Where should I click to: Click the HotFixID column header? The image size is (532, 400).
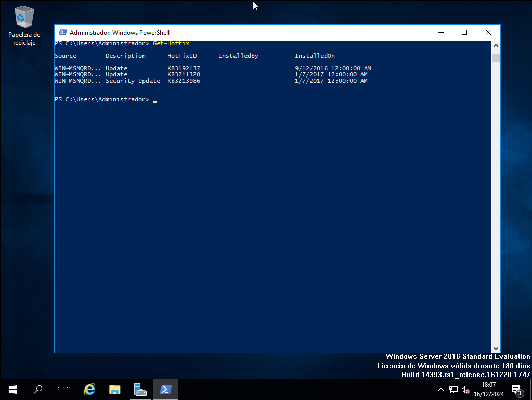tap(182, 56)
